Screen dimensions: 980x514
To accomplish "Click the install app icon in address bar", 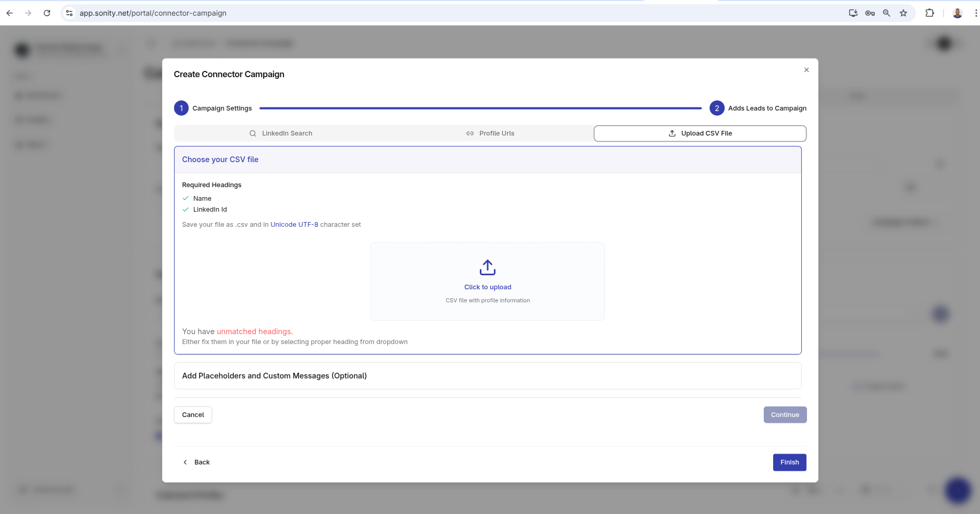I will [853, 13].
